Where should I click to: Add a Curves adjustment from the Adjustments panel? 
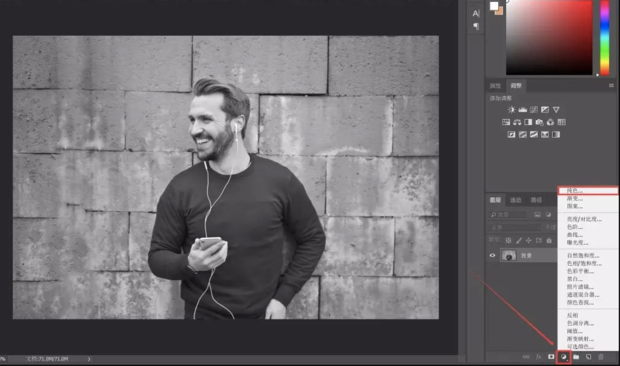[x=534, y=109]
